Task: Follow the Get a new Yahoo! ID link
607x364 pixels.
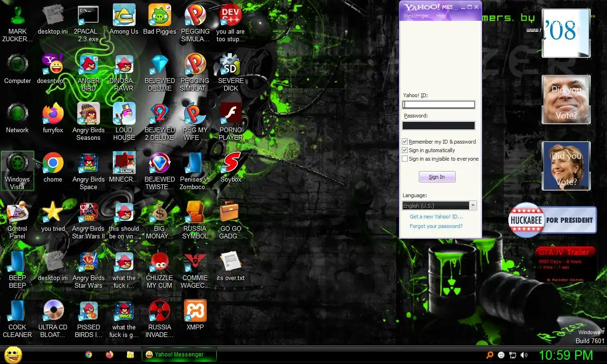Action: 436,217
